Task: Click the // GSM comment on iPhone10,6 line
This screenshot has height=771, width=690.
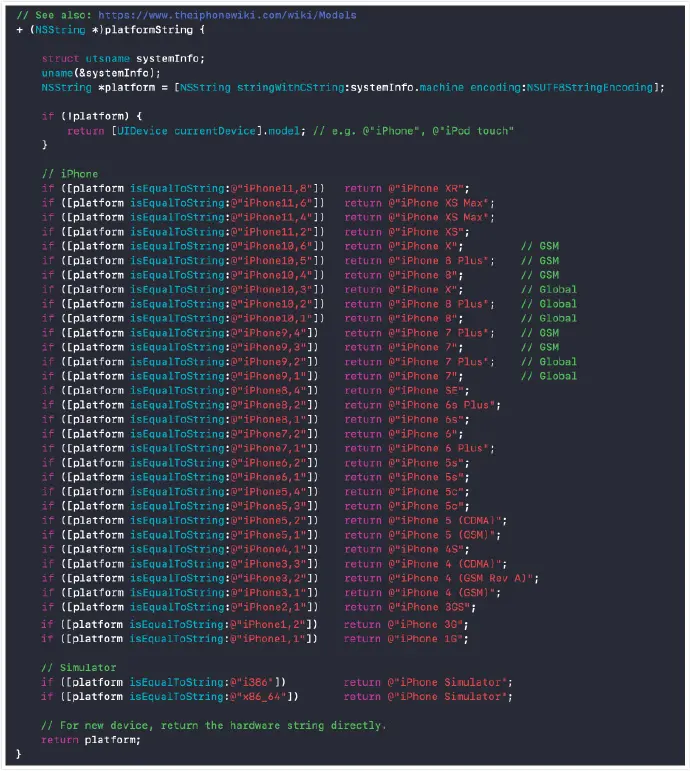Action: [540, 246]
